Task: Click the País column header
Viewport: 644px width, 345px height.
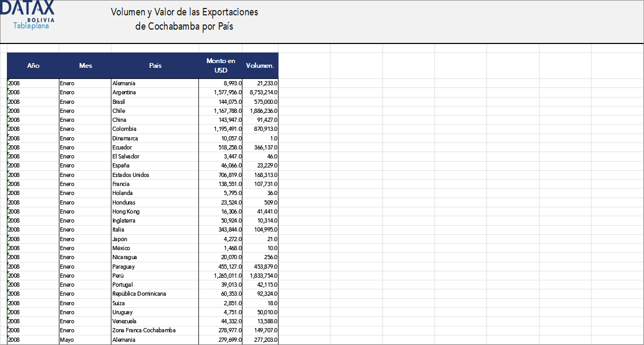Action: tap(155, 66)
